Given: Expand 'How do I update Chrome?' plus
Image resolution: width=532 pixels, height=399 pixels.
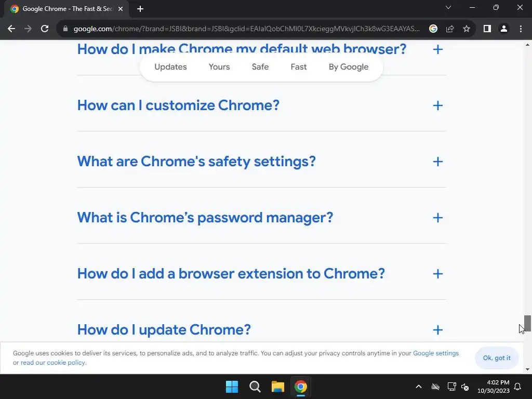Looking at the screenshot, I should [437, 330].
